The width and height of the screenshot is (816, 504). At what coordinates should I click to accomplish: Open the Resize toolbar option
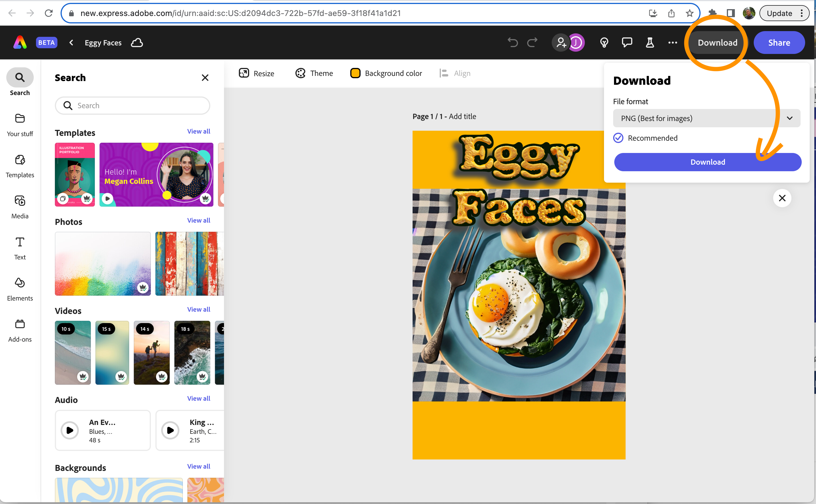pyautogui.click(x=257, y=73)
